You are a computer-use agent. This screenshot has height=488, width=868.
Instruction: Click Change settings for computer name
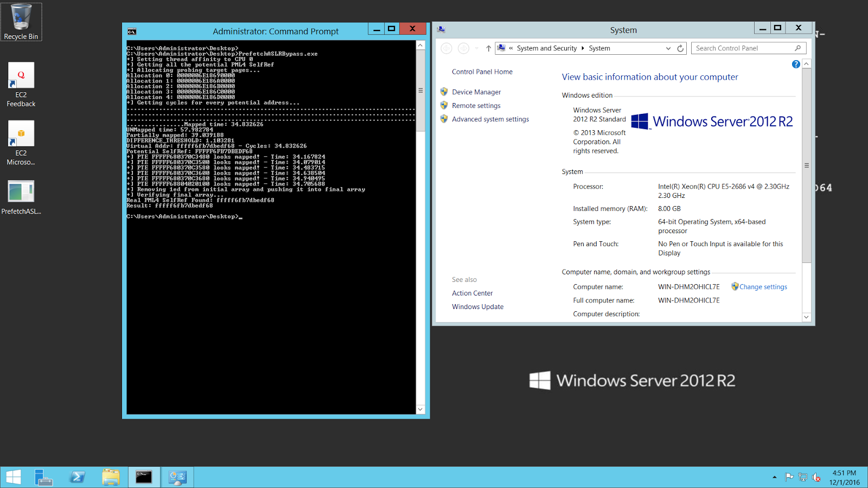pos(763,287)
